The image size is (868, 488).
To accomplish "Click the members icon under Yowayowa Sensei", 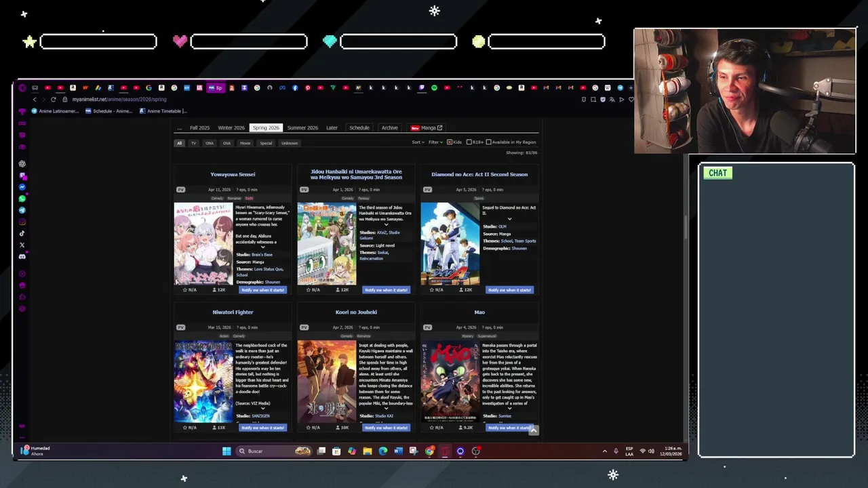I will point(215,289).
